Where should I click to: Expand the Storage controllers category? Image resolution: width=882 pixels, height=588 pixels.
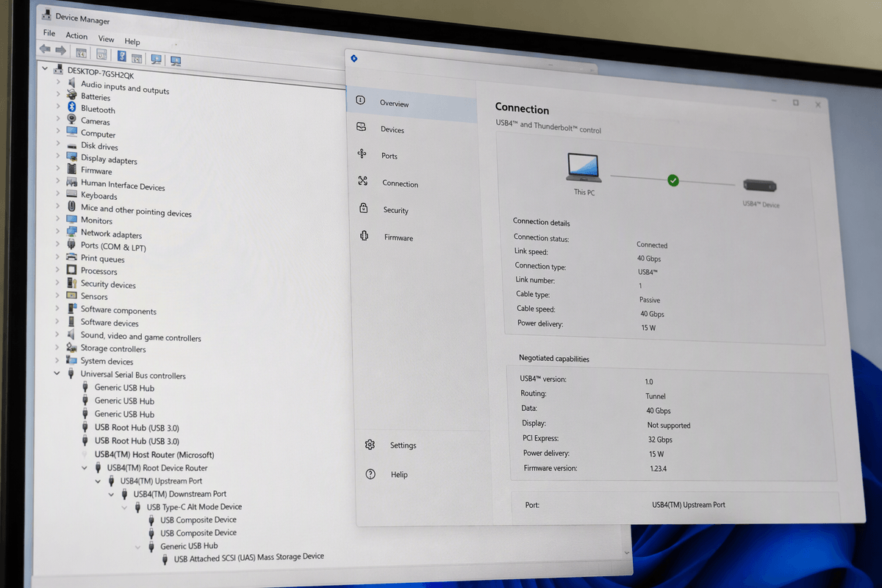click(57, 347)
